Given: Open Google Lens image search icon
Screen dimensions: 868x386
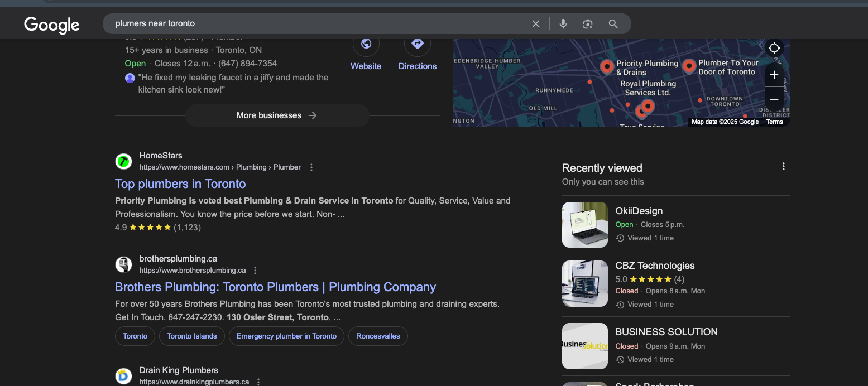Looking at the screenshot, I should pyautogui.click(x=588, y=24).
